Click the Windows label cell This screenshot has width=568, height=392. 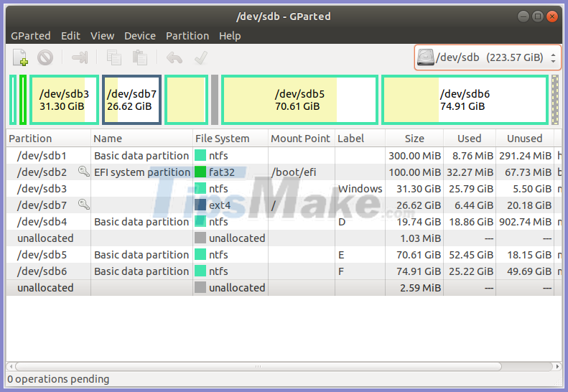point(360,189)
